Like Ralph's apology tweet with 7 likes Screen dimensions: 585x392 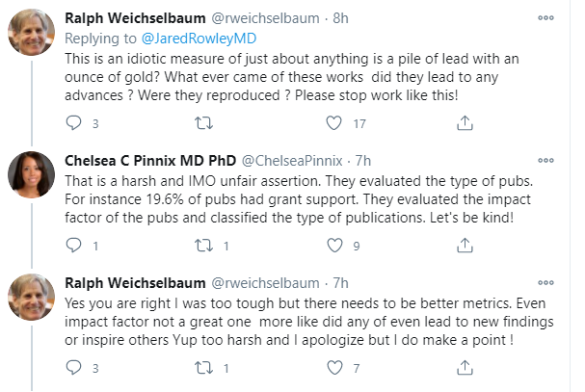pos(333,368)
